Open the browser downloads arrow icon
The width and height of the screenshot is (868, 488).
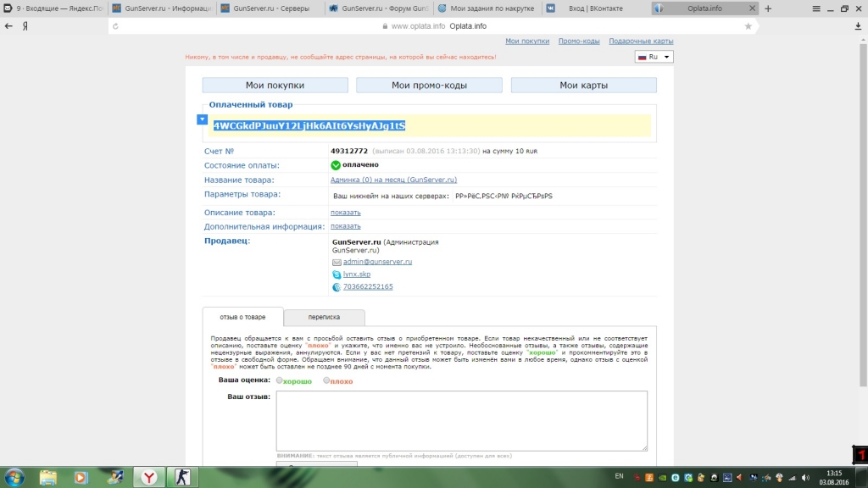tap(858, 26)
